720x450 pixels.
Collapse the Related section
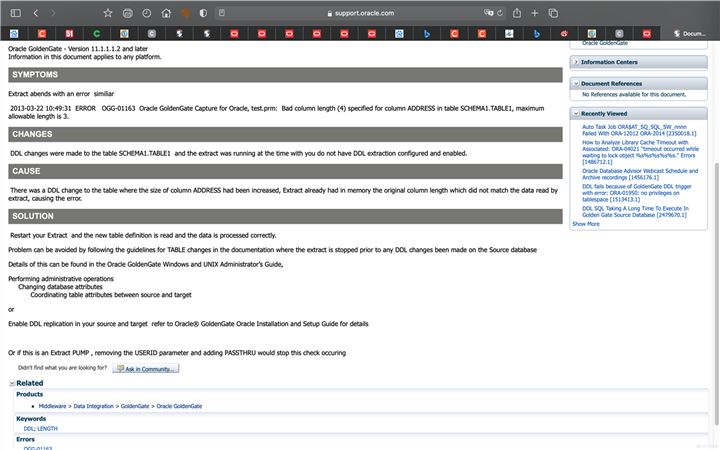12,383
